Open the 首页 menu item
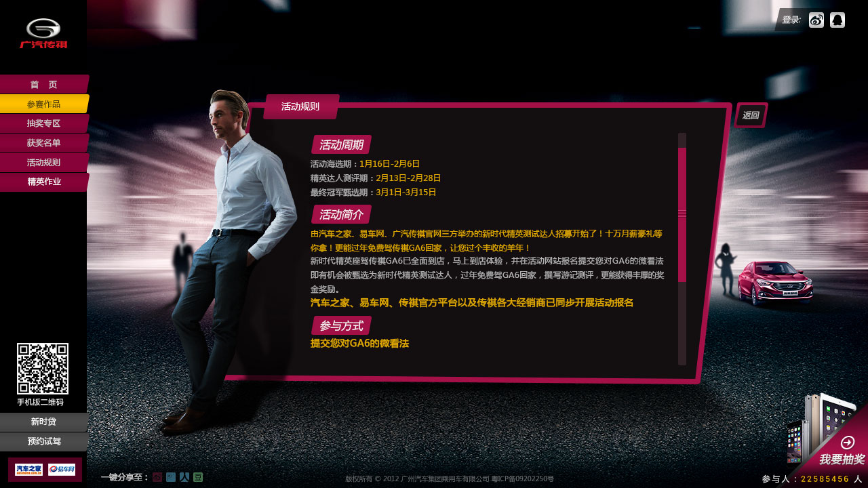Screen dimensions: 868x488 (44, 85)
